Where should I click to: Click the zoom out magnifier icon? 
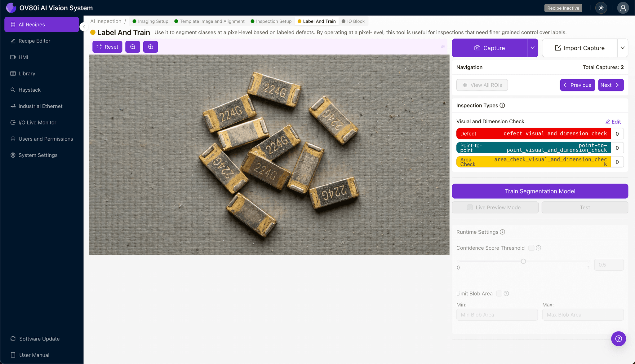tap(133, 47)
